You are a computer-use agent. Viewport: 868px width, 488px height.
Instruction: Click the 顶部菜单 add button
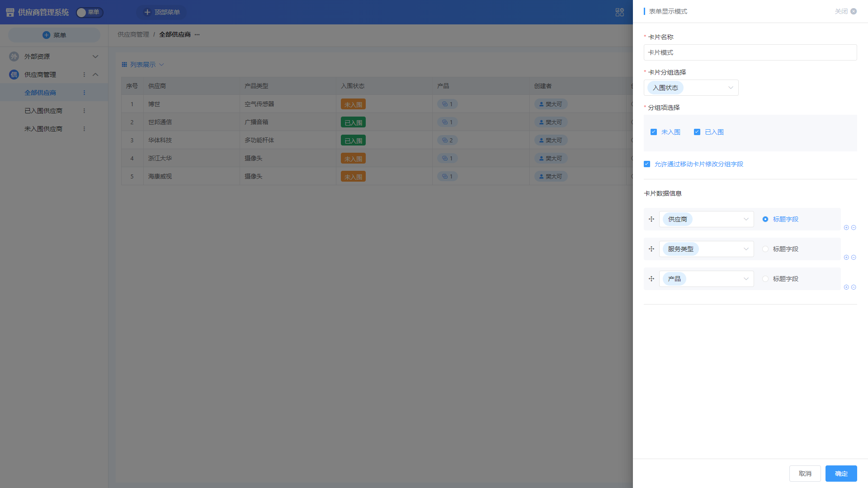click(x=161, y=12)
